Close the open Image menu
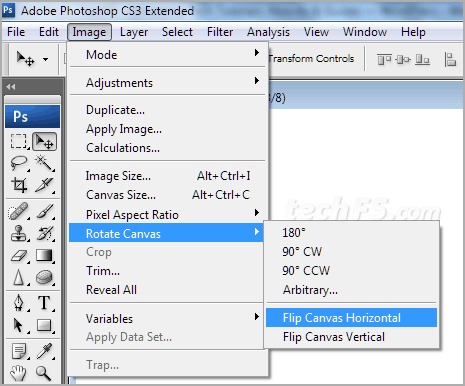The image size is (465, 386). (x=89, y=32)
